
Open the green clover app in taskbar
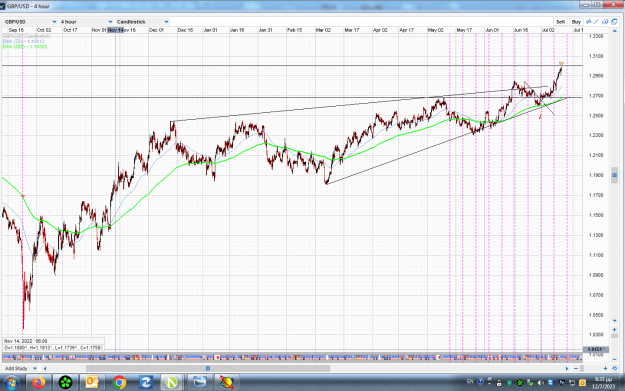tap(65, 383)
